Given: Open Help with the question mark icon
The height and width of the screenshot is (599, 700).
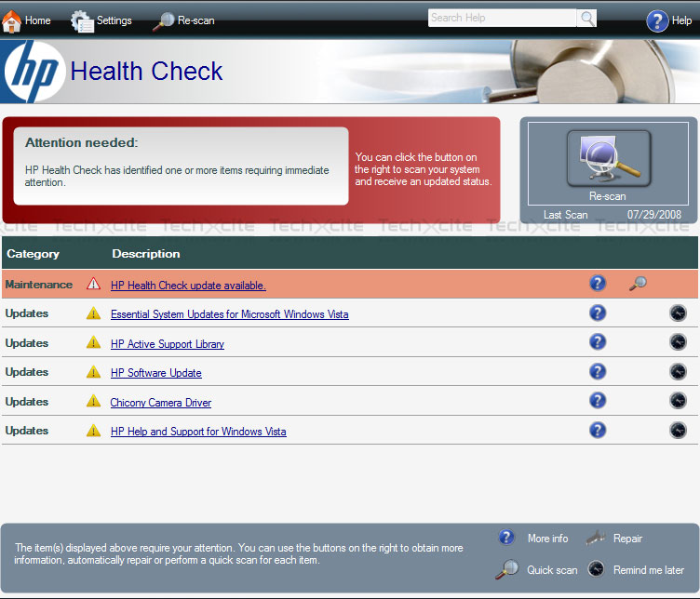Looking at the screenshot, I should (x=657, y=20).
